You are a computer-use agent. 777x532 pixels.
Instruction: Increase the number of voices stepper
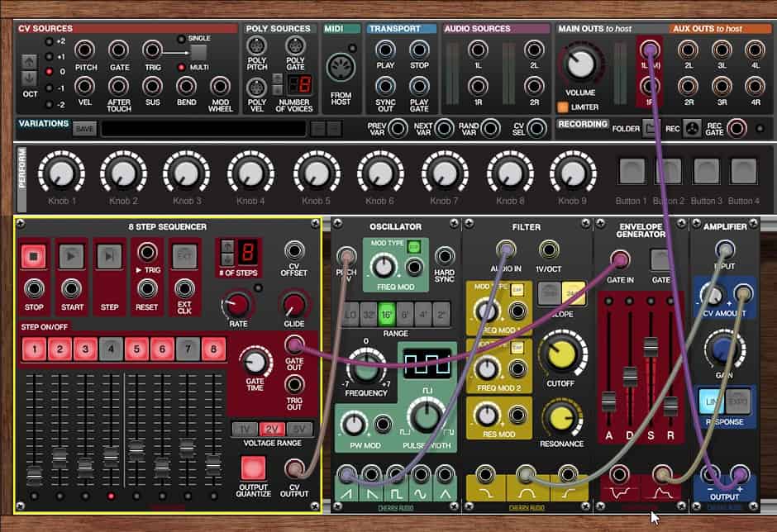pos(278,79)
